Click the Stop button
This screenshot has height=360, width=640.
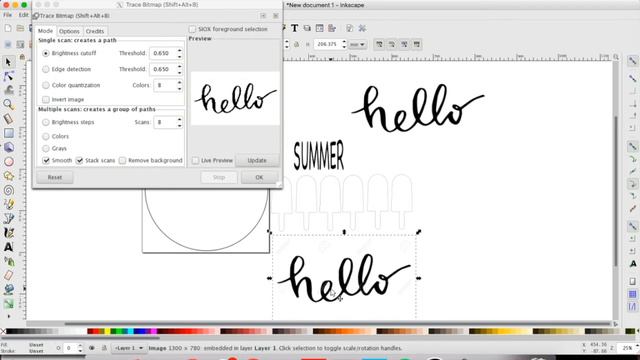click(219, 178)
